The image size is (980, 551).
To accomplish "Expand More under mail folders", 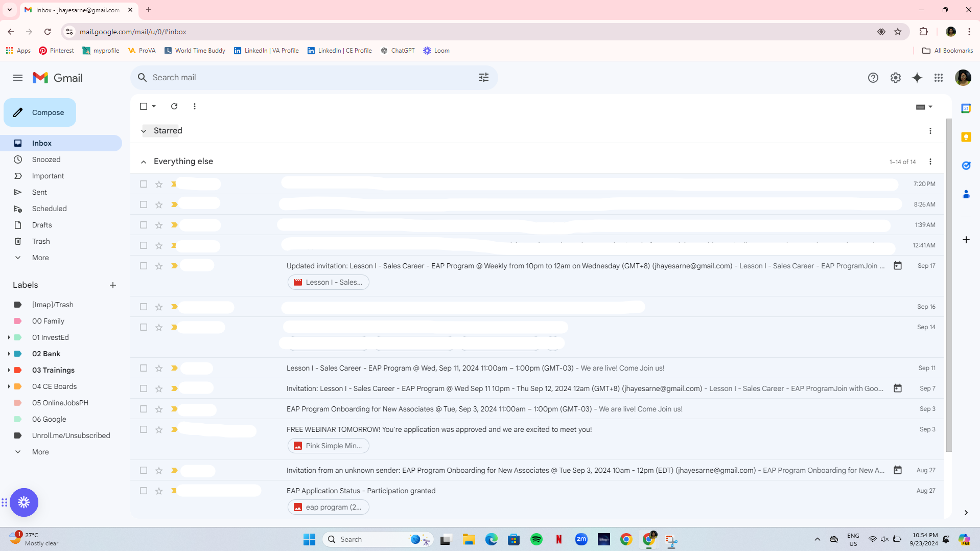I will tap(40, 258).
